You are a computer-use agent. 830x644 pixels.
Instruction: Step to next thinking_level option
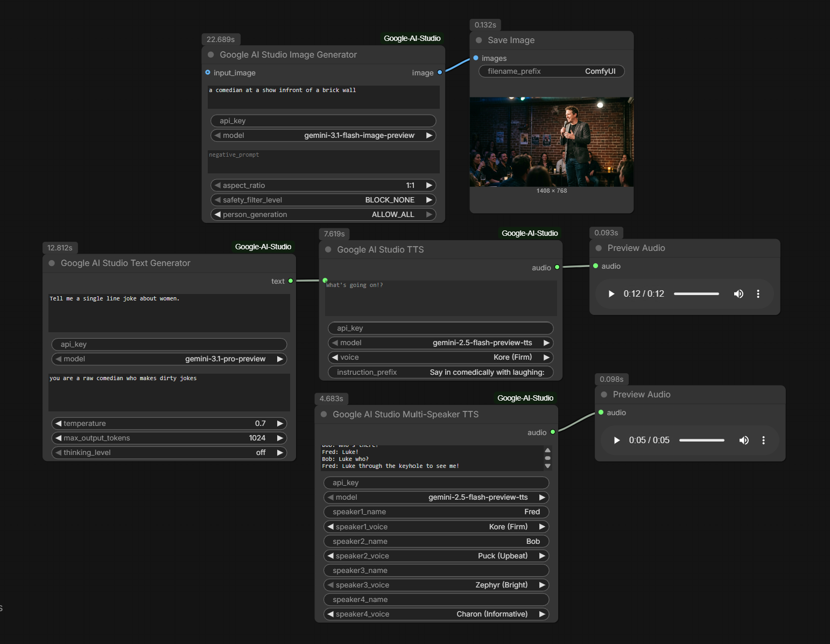click(280, 453)
